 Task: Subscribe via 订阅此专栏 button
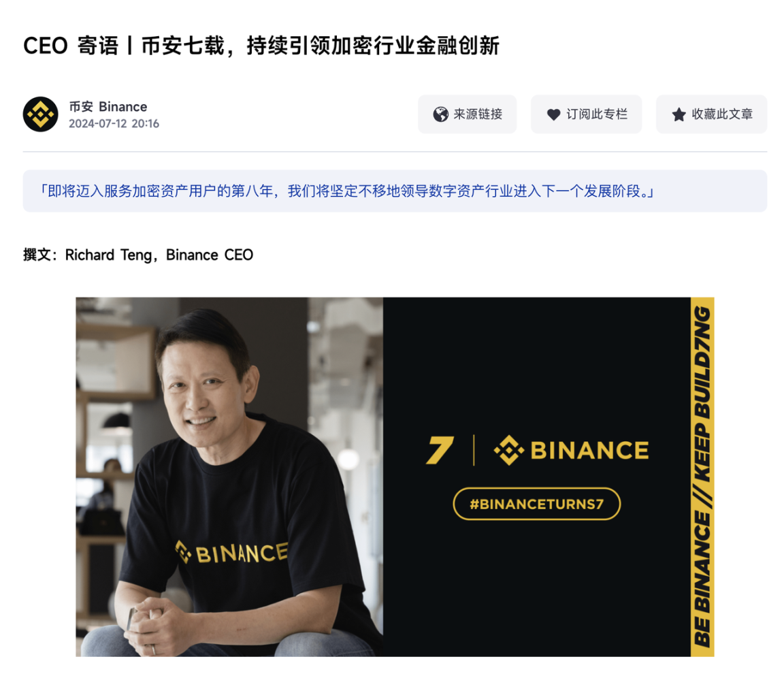click(586, 114)
